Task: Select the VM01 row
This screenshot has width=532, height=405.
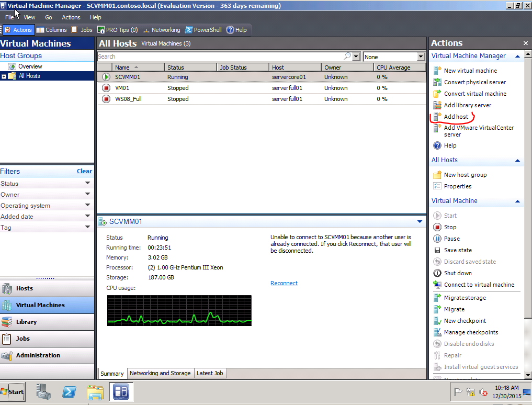Action: (261, 88)
